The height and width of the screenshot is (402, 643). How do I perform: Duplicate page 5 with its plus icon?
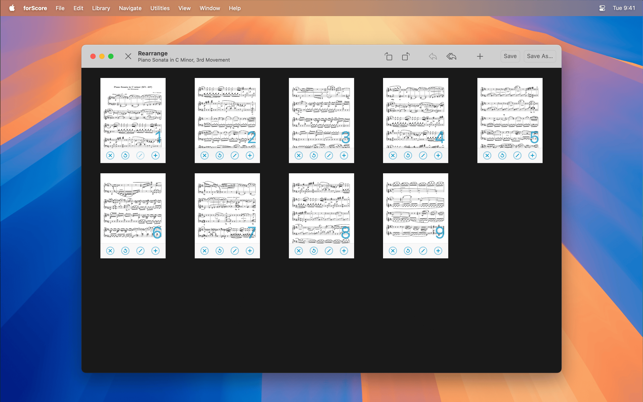[532, 155]
